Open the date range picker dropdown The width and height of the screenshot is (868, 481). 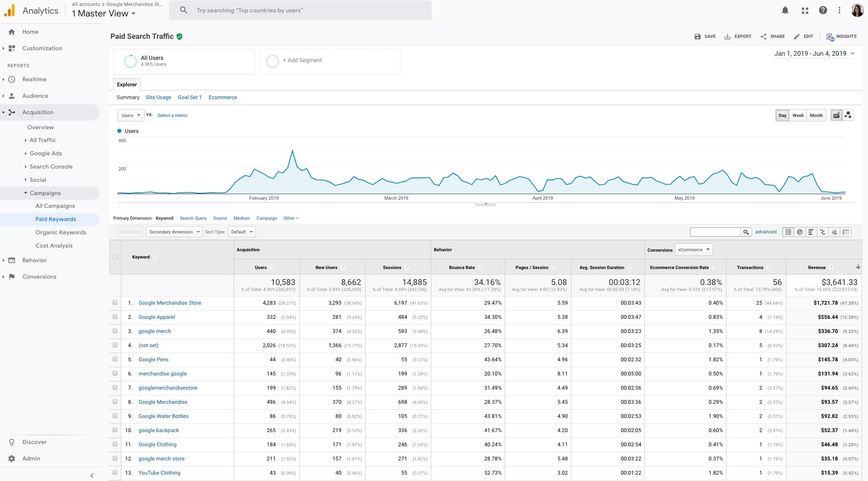[x=814, y=53]
